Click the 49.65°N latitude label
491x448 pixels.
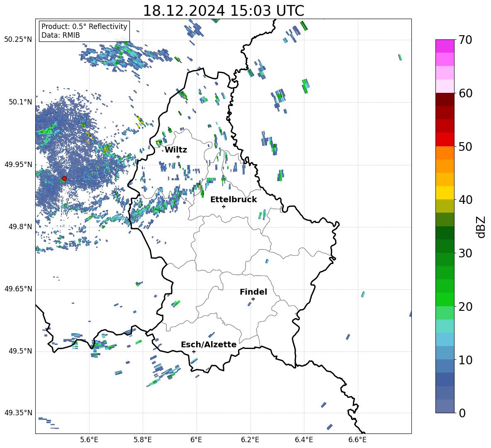(x=18, y=289)
